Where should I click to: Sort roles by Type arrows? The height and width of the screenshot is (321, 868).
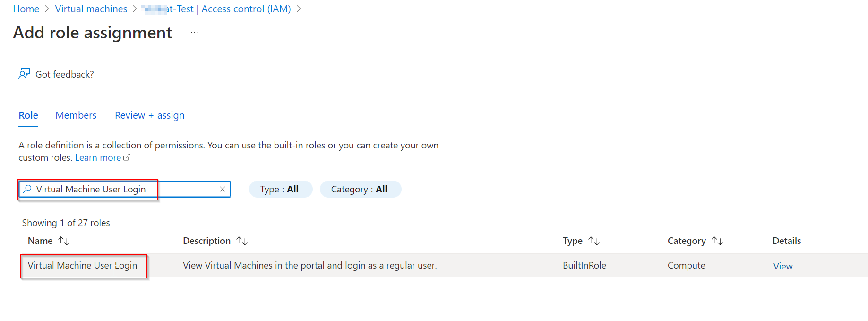pos(594,241)
